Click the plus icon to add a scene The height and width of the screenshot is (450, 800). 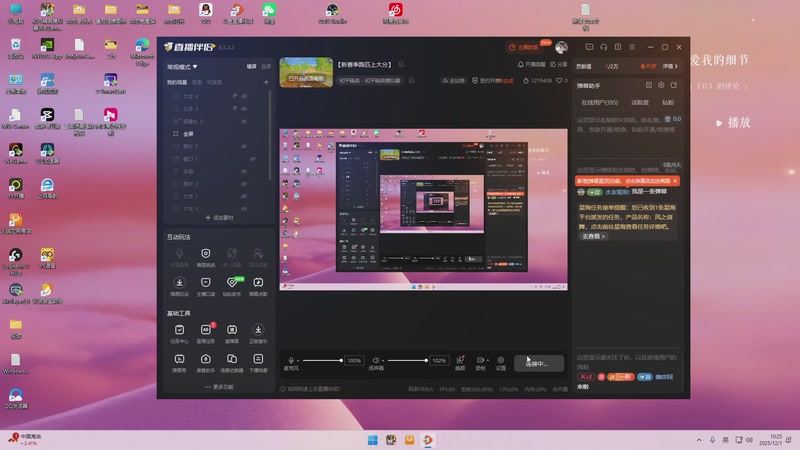click(266, 82)
